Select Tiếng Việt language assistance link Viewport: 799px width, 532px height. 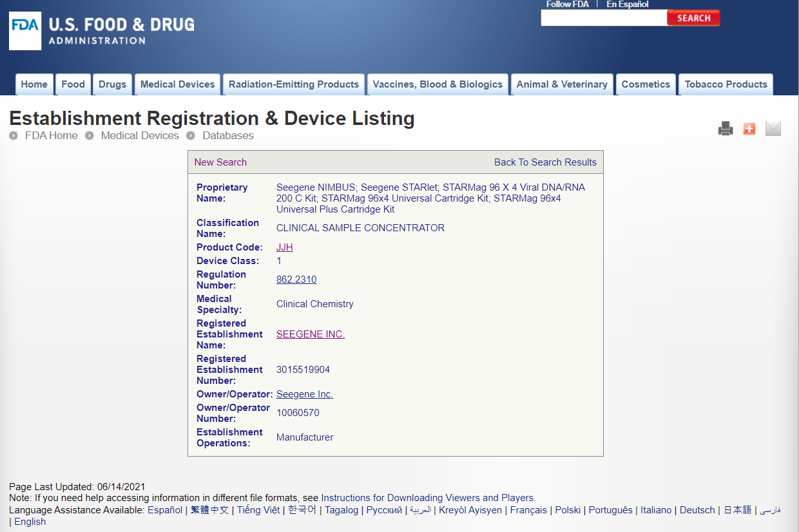tap(258, 510)
